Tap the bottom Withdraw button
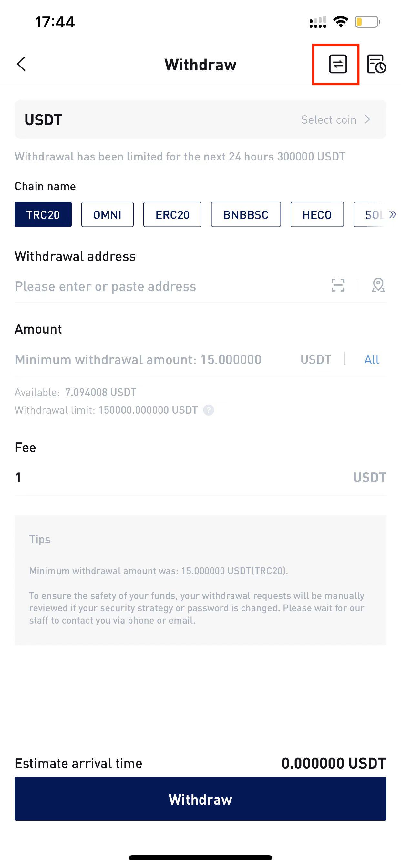Viewport: 401px width, 868px height. point(200,799)
